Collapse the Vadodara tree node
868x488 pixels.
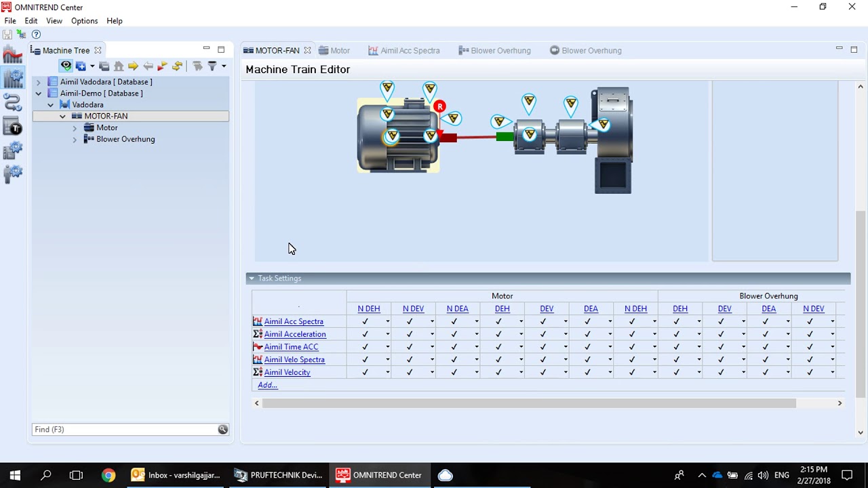(51, 105)
